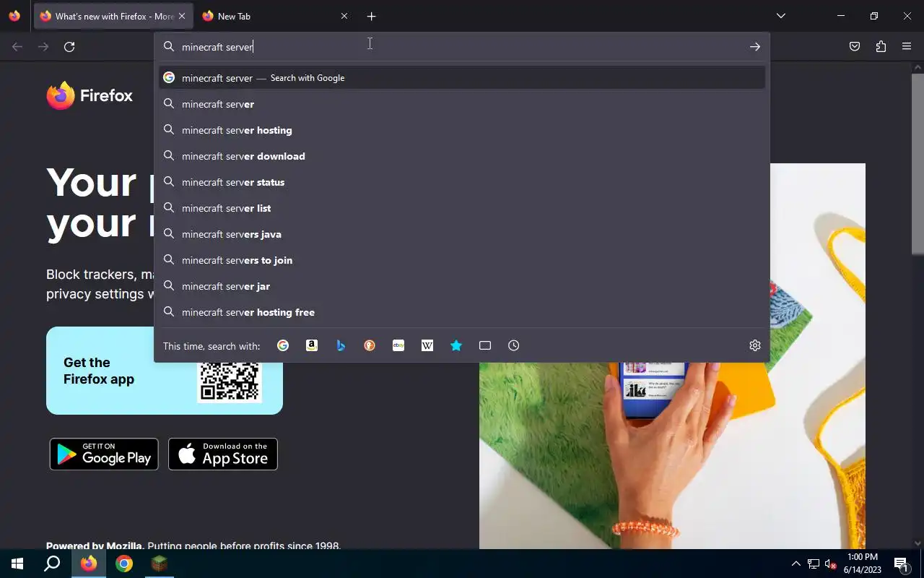Image resolution: width=924 pixels, height=578 pixels.
Task: Open muted volume icon in tray
Action: [830, 564]
